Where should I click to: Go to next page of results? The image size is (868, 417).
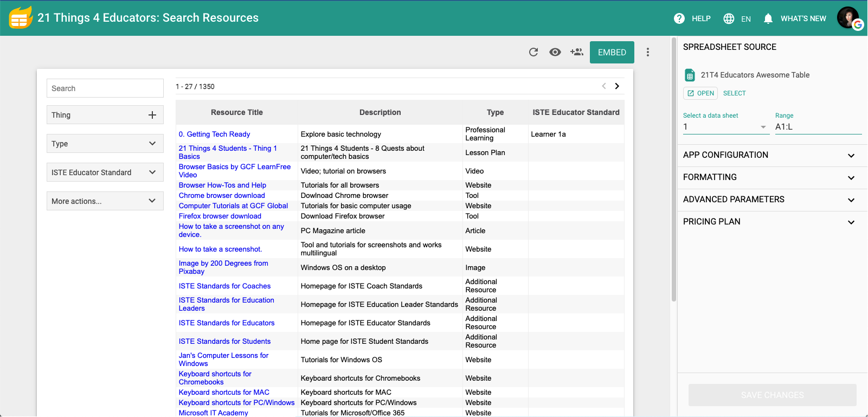coord(617,86)
